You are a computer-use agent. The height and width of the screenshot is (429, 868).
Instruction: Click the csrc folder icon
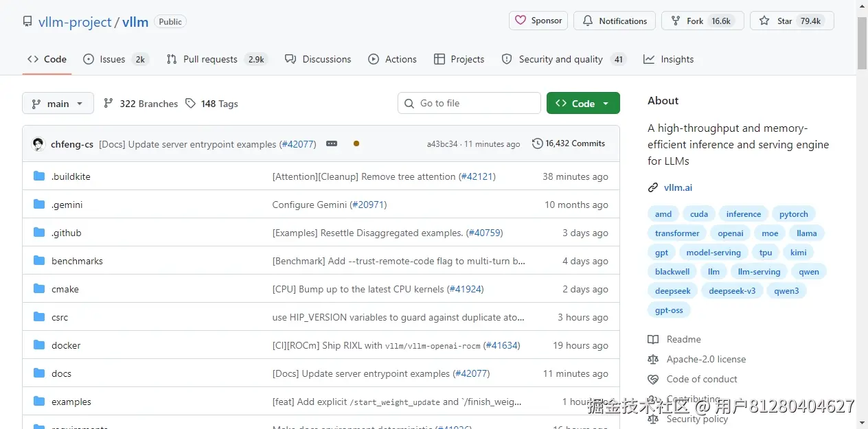39,317
